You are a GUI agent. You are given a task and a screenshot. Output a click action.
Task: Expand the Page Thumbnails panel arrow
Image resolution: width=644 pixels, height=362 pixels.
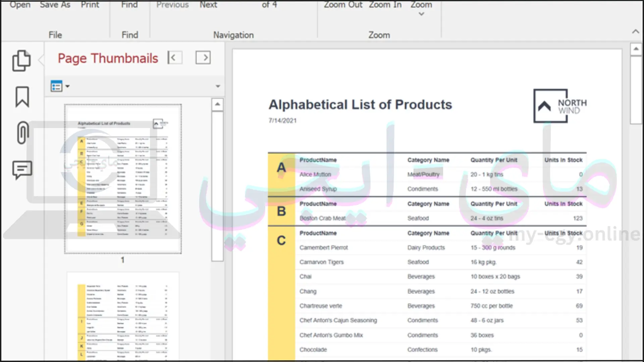(203, 58)
